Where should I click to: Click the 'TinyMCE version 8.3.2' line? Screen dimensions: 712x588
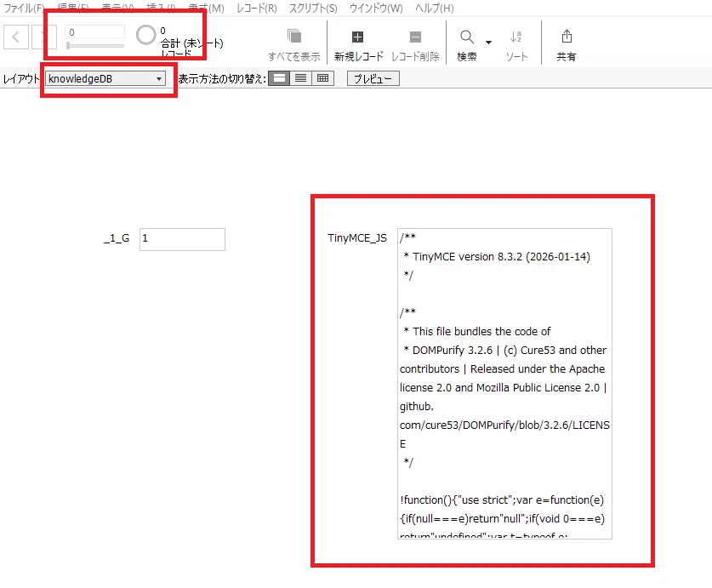point(497,257)
